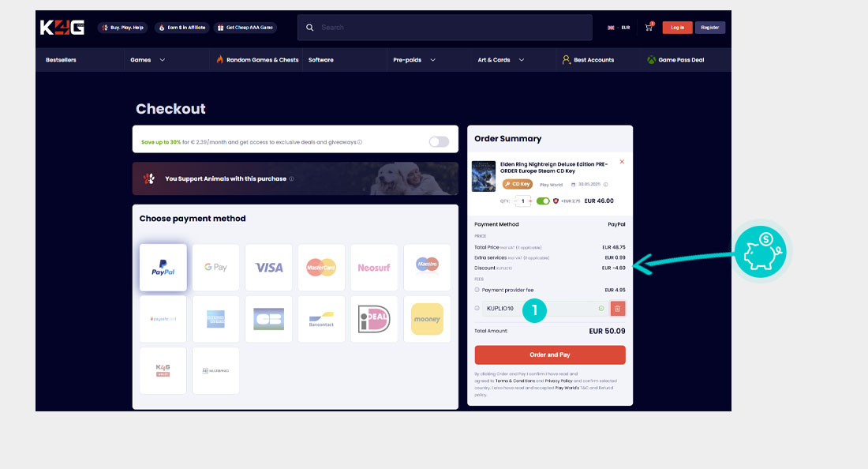Toggle off the green buyer protection switch
This screenshot has height=469, width=868.
pos(543,201)
